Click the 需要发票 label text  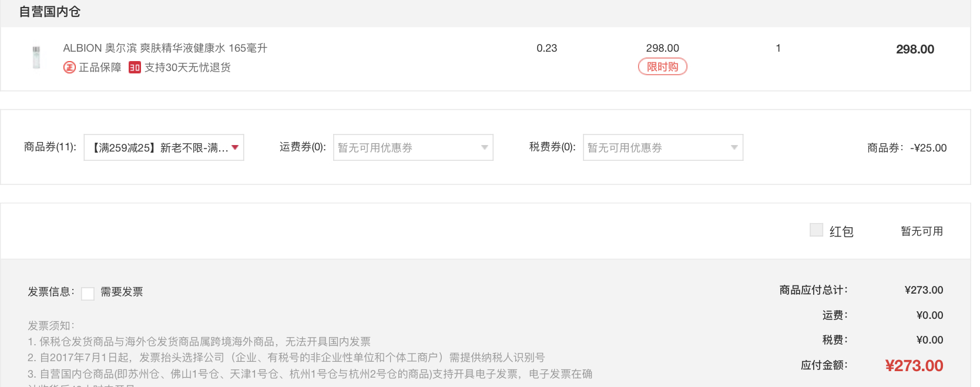point(122,292)
